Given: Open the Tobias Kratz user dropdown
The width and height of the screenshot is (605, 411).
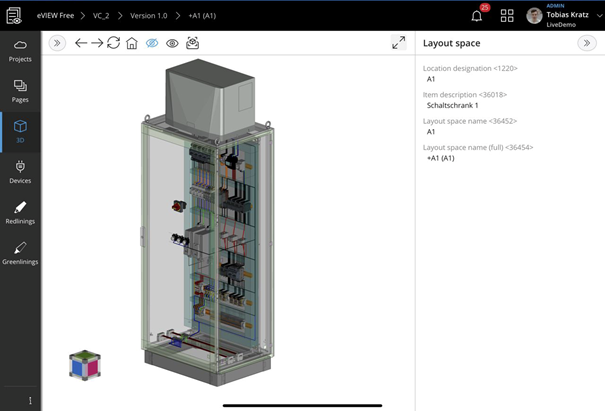Looking at the screenshot, I should point(596,15).
